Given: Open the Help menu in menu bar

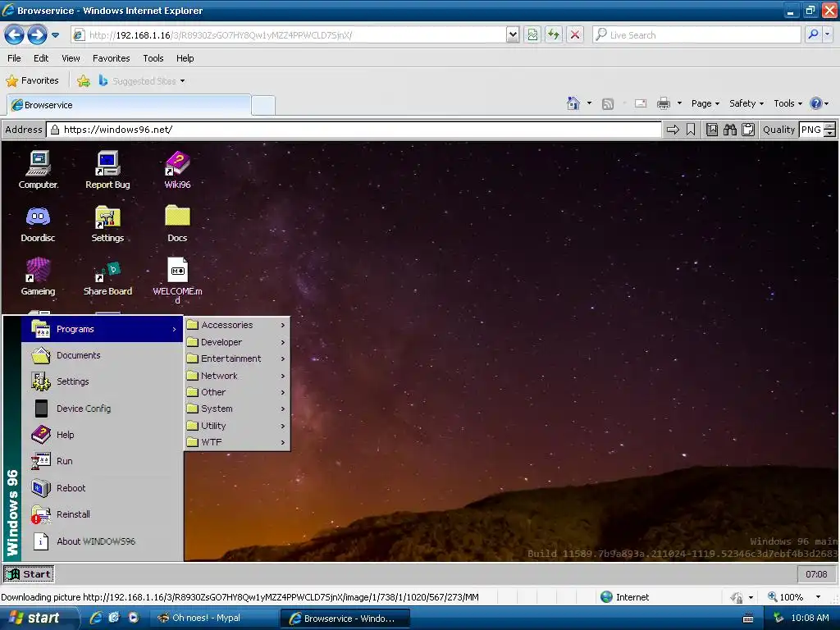Looking at the screenshot, I should click(185, 58).
